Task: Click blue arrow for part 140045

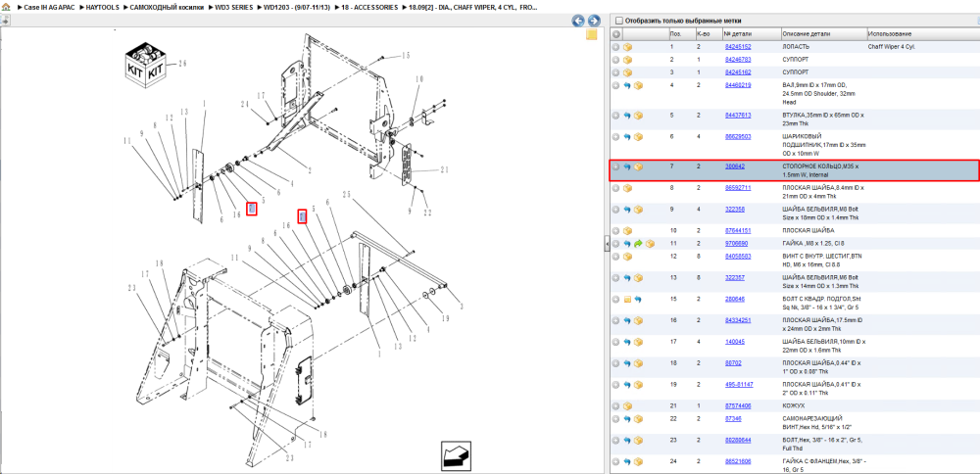Action: pyautogui.click(x=627, y=342)
